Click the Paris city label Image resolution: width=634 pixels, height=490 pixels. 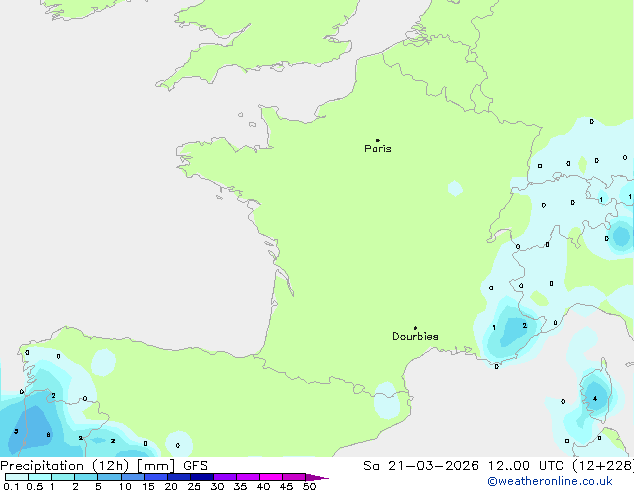378,148
